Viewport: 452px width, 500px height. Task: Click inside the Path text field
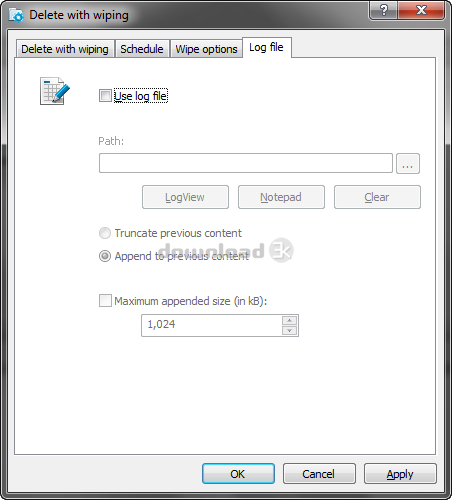click(246, 163)
